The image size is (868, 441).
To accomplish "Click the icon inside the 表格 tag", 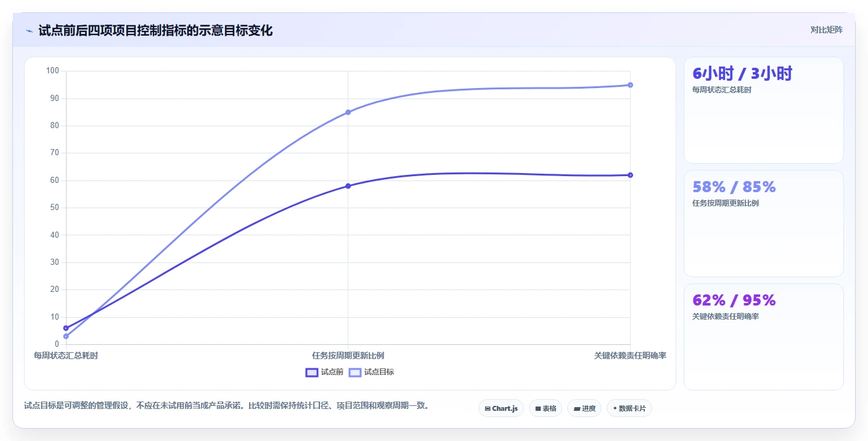I will [x=538, y=408].
